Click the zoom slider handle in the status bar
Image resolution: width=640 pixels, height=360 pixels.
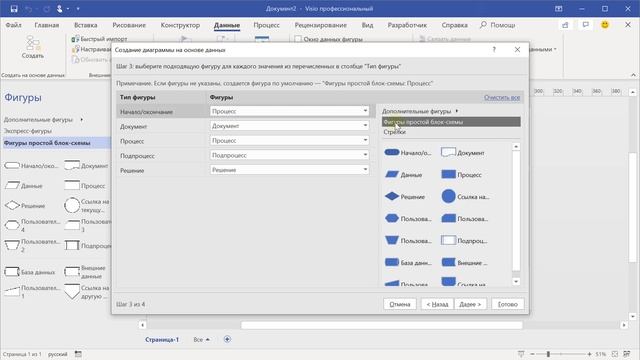[548, 354]
